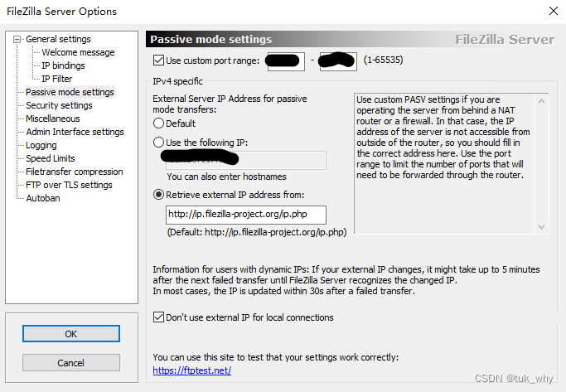
Task: Open Filetransfer compression settings
Action: click(75, 172)
